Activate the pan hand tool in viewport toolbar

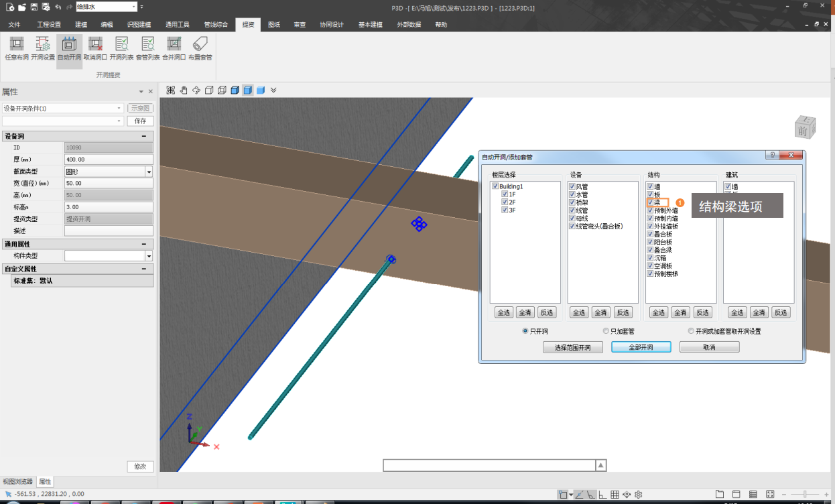pos(184,90)
